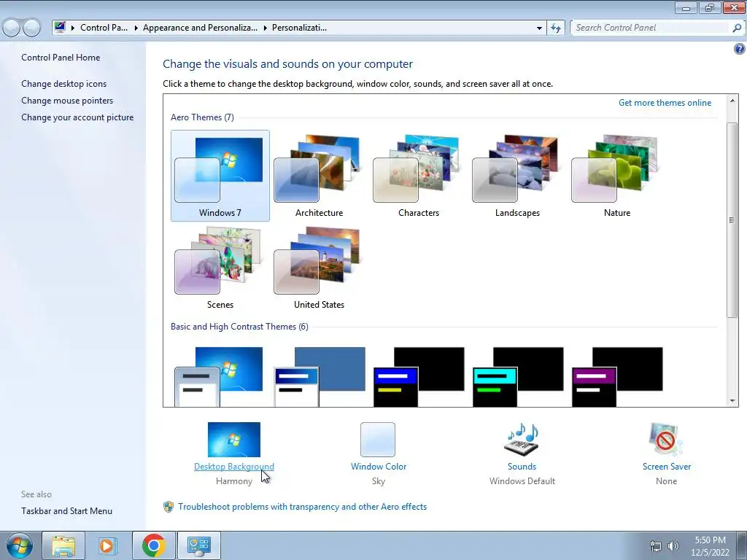The image size is (747, 560).
Task: Click the Window Color link
Action: pyautogui.click(x=379, y=467)
